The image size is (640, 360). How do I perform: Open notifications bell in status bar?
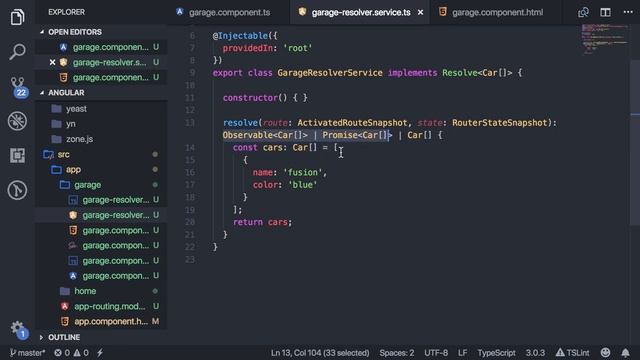[625, 353]
